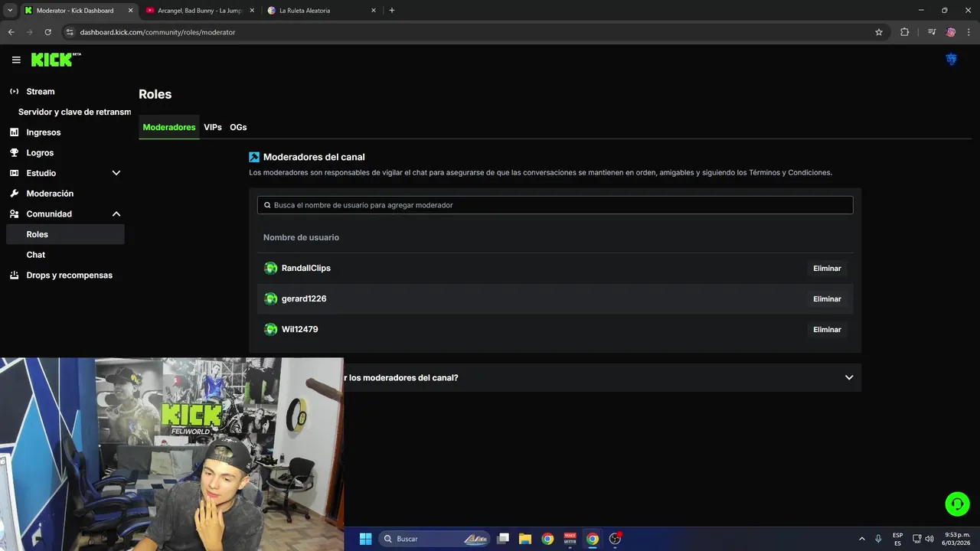Click the ESP language indicator
The width and height of the screenshot is (980, 551).
coord(897,539)
